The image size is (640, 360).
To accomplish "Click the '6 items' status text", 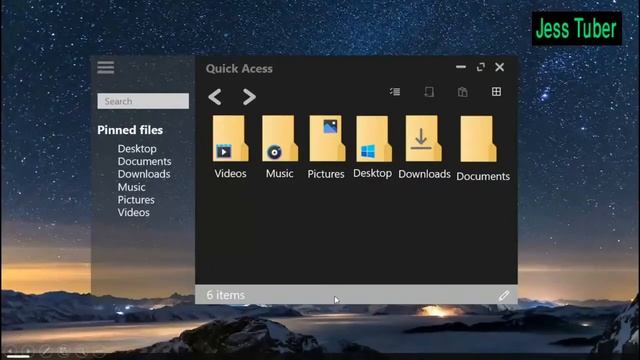I will coord(225,295).
